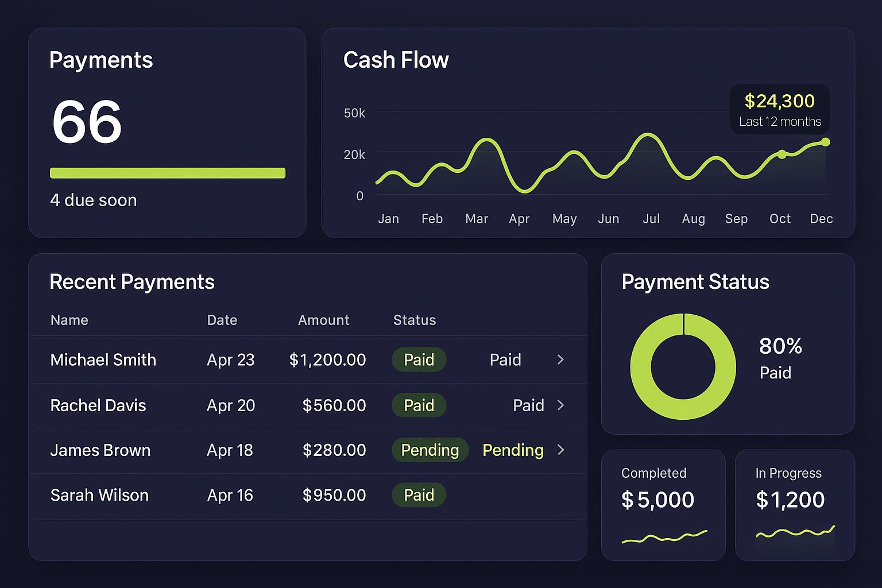Image resolution: width=882 pixels, height=588 pixels.
Task: Click the yellow Pending text for James Brown
Action: point(513,450)
